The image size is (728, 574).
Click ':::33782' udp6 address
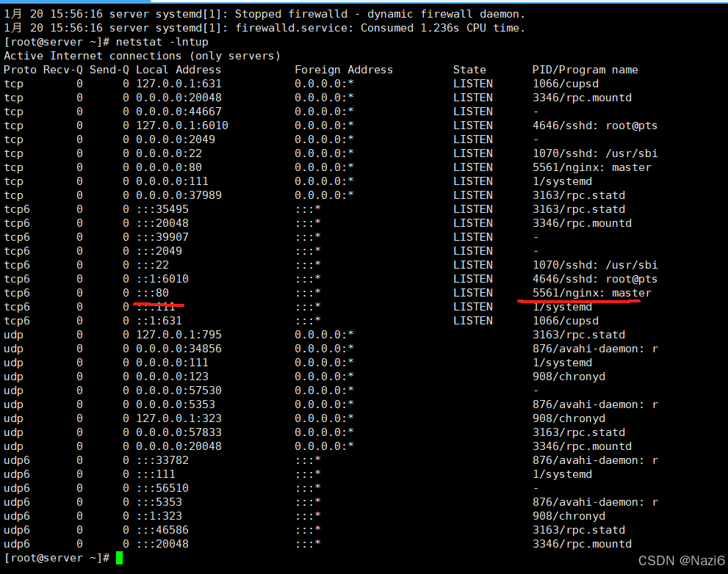click(162, 459)
